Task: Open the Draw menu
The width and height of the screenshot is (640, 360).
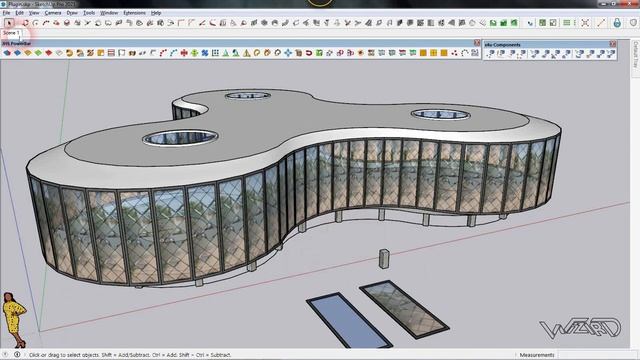Action: (72, 13)
